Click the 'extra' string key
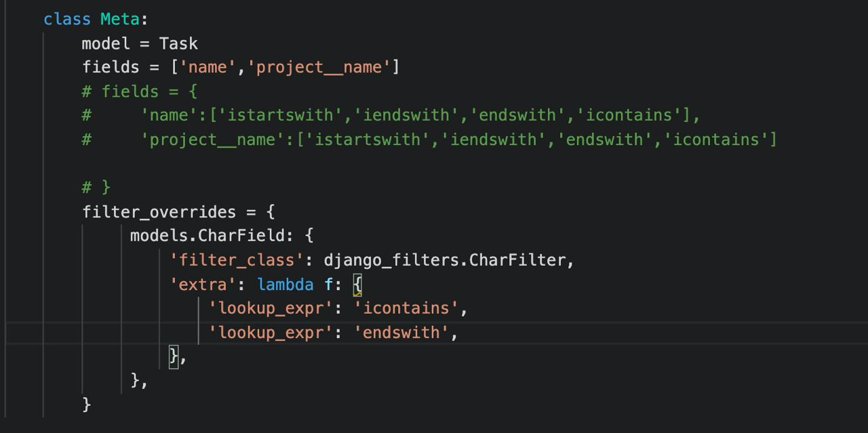 pyautogui.click(x=203, y=284)
